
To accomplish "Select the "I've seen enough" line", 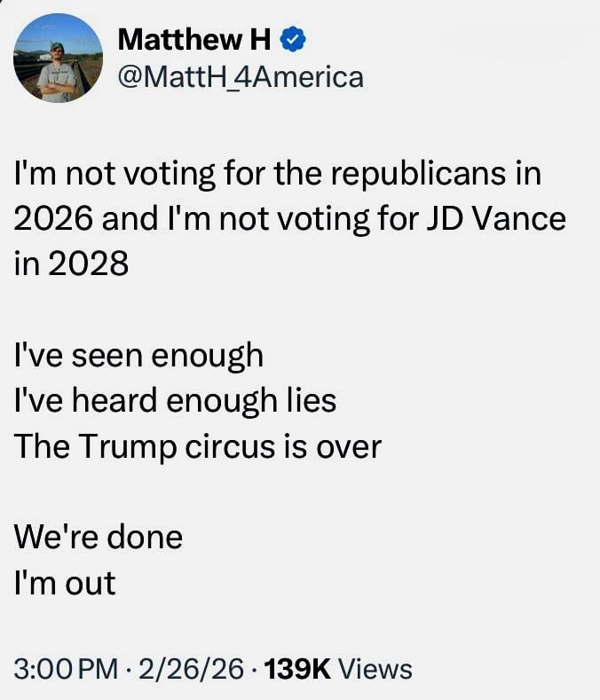I will point(138,355).
